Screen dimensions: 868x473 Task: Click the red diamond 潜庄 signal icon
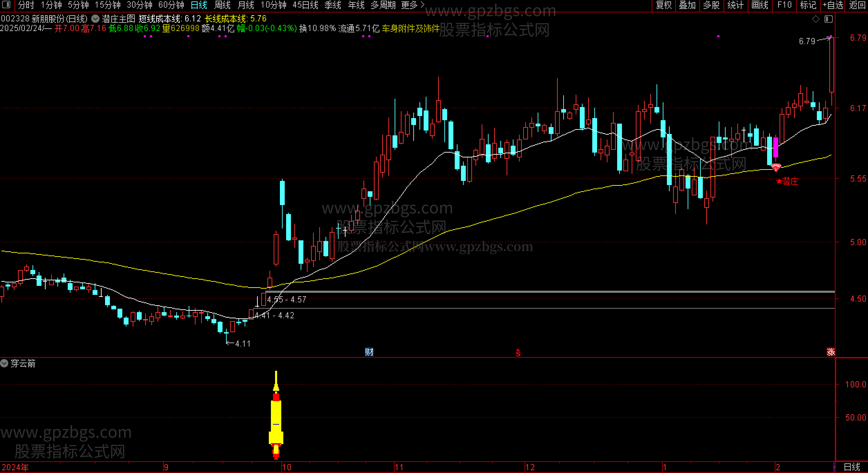coord(776,168)
